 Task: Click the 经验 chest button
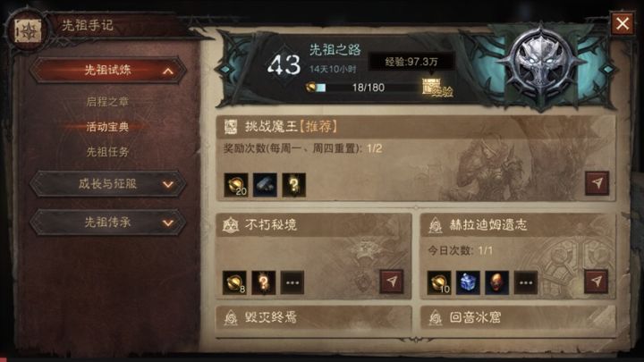pyautogui.click(x=437, y=88)
